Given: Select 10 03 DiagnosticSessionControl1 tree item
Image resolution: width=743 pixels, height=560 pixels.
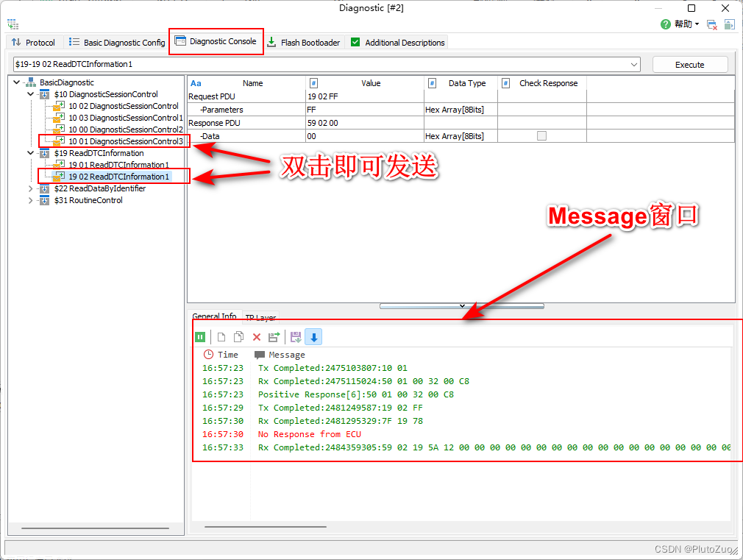Looking at the screenshot, I should (x=126, y=118).
